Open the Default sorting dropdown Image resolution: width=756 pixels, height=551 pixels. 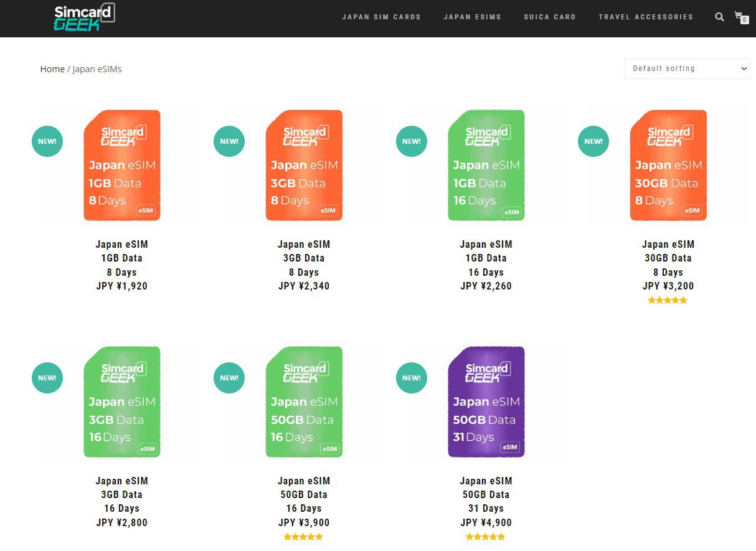point(687,68)
